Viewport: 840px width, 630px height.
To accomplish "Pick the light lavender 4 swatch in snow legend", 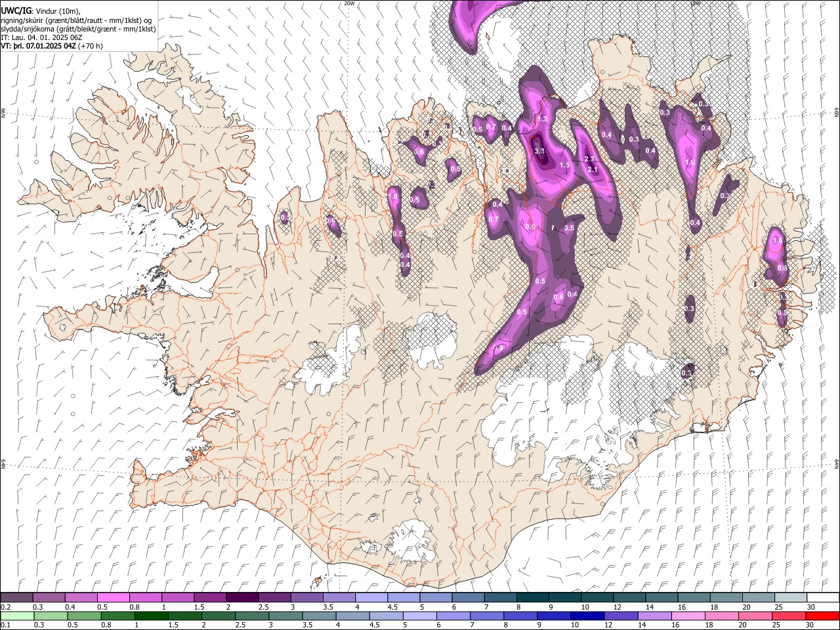I will [371, 597].
